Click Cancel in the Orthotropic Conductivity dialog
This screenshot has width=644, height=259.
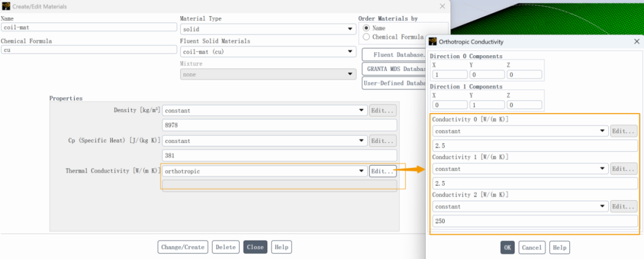point(532,248)
